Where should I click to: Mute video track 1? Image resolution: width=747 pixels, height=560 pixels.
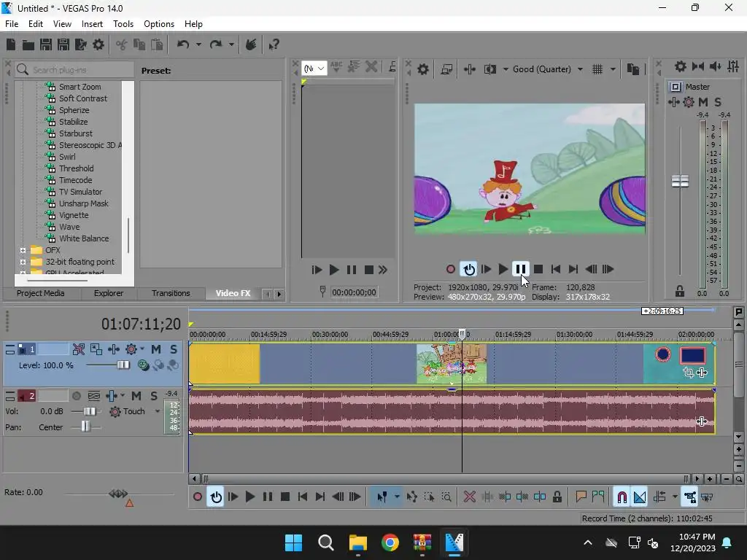coord(156,349)
